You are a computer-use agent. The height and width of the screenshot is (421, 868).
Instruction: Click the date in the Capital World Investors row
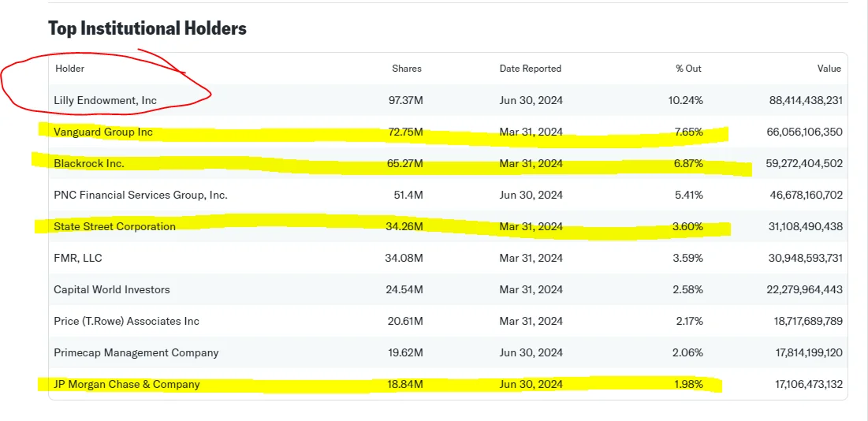[x=531, y=290]
